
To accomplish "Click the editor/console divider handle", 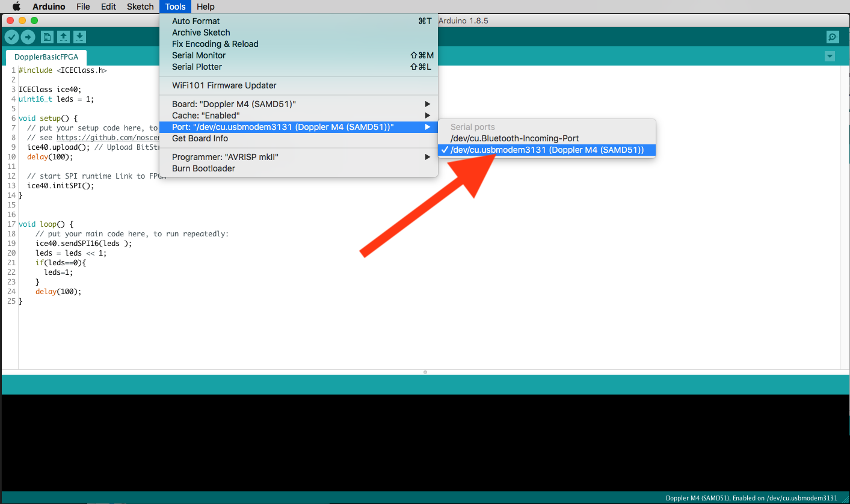I will point(425,372).
